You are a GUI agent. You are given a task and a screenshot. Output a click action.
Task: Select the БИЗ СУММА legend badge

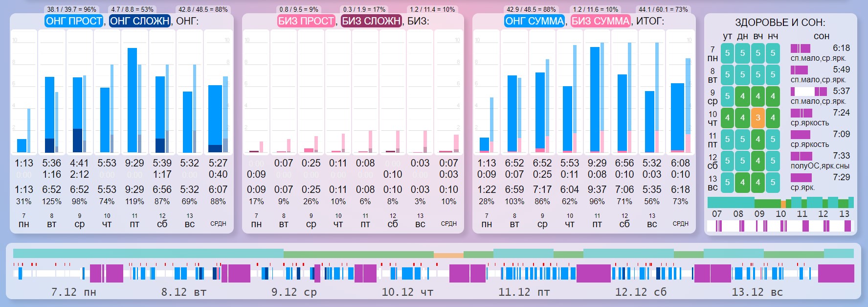[x=601, y=21]
